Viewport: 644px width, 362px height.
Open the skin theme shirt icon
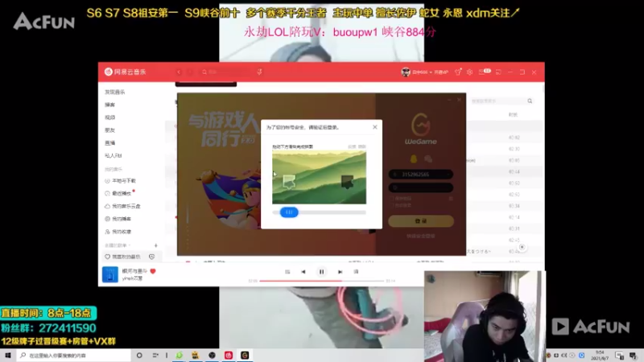coord(458,72)
